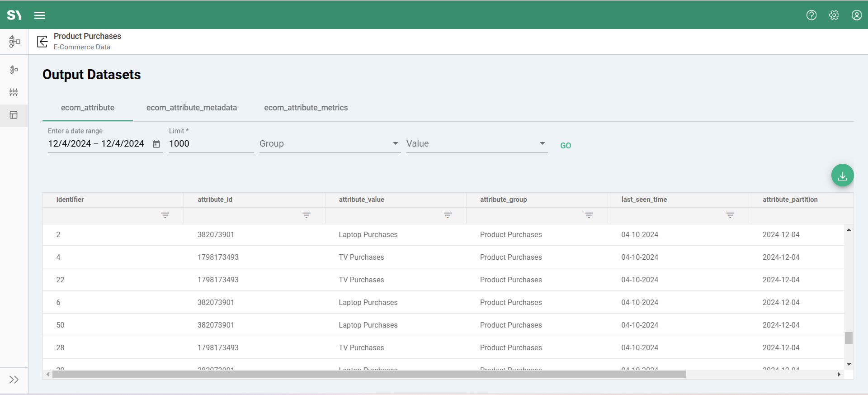Click the back arrow beside Product Purchases
The image size is (868, 395).
point(42,42)
